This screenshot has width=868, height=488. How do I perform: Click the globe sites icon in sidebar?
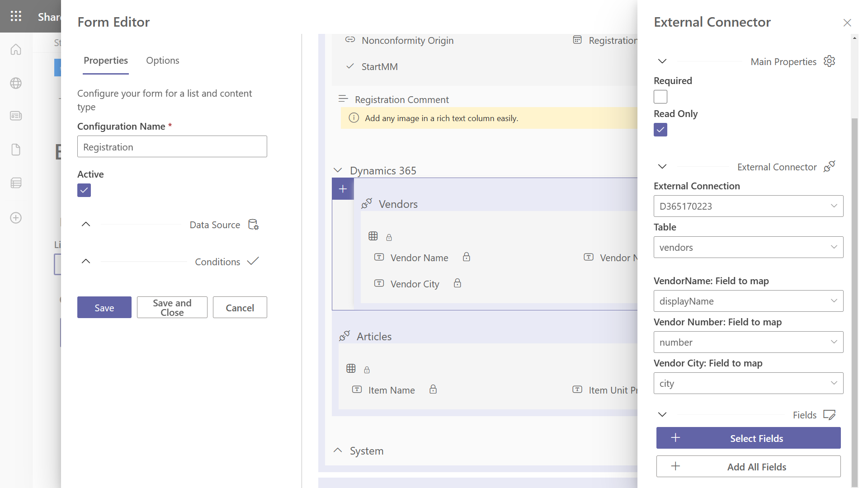click(16, 83)
